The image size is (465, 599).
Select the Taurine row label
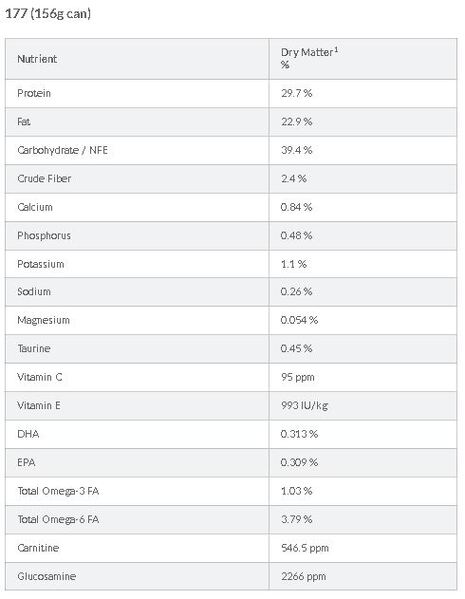(x=34, y=348)
